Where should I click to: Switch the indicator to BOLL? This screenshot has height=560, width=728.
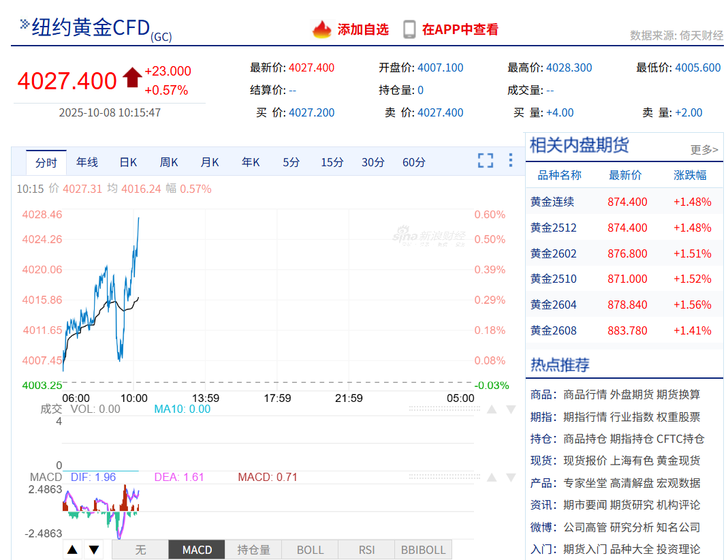310,550
